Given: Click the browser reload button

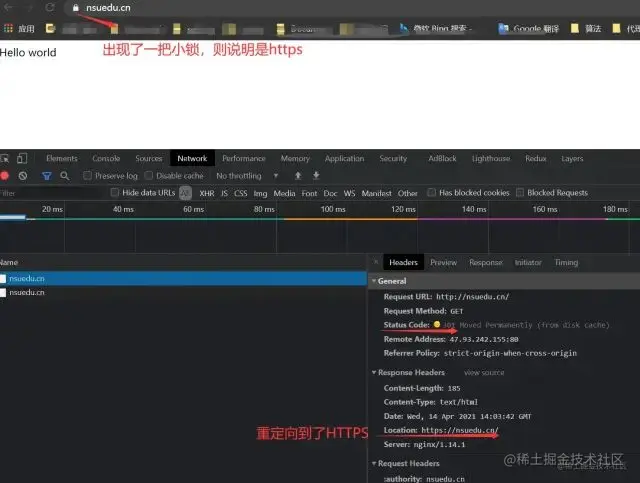Looking at the screenshot, I should (x=50, y=7).
